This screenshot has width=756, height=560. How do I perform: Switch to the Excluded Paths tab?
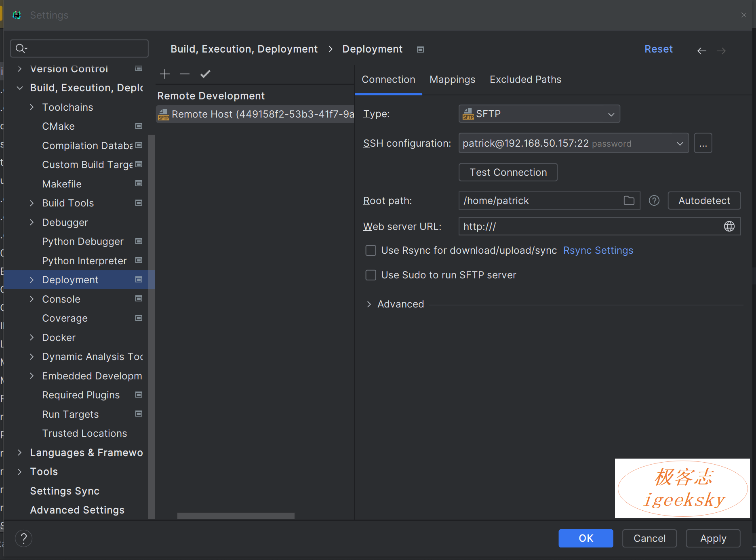(x=525, y=80)
